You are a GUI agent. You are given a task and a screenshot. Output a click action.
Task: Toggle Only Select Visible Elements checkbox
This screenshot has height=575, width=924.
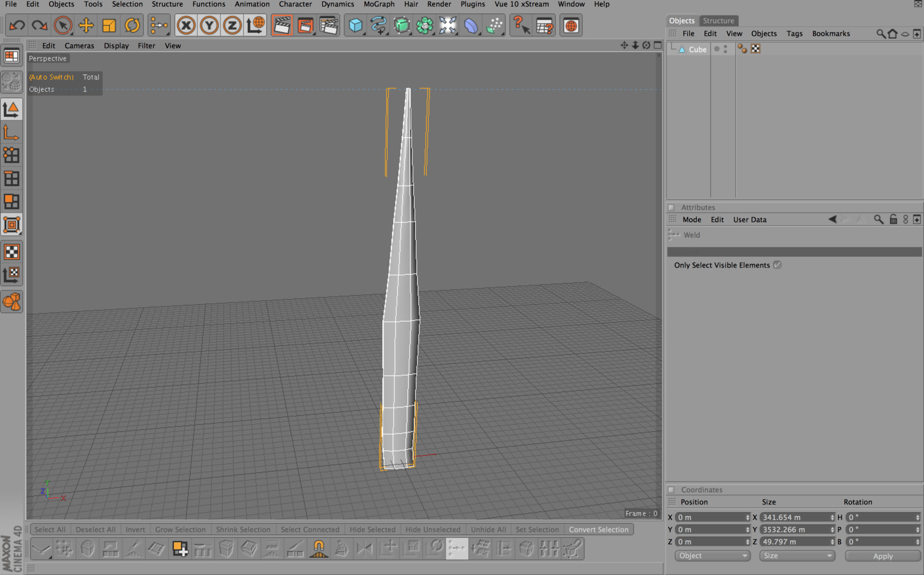(x=777, y=265)
